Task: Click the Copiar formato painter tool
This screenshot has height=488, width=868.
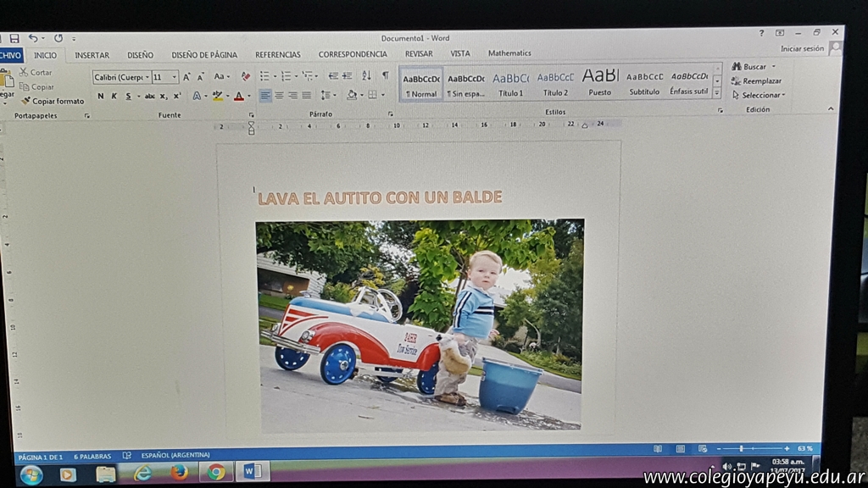Action: tap(53, 101)
